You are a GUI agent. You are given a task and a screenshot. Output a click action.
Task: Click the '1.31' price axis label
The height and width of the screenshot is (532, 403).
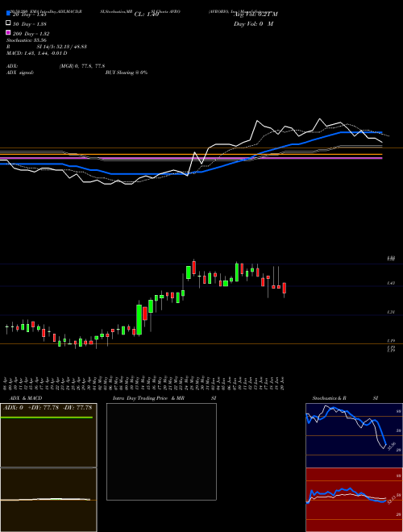pos(391,312)
